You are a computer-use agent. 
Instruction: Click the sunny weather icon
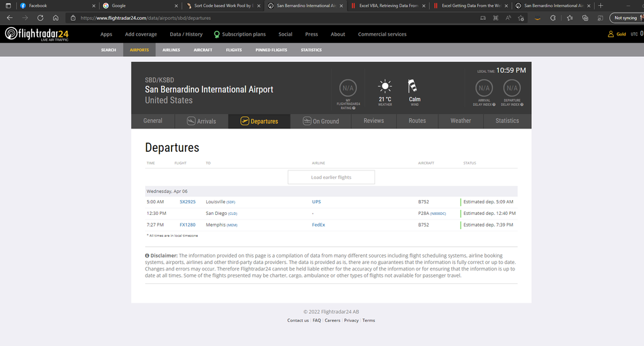tap(385, 86)
